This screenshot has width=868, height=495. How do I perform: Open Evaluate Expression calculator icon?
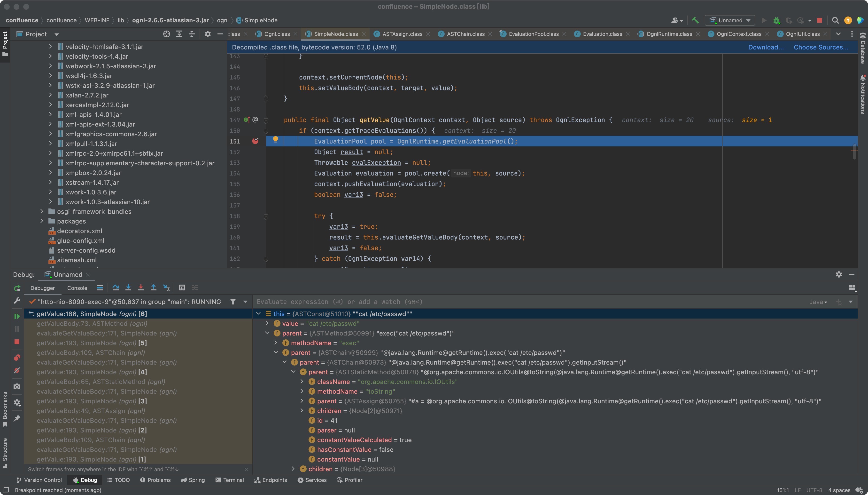pos(182,287)
